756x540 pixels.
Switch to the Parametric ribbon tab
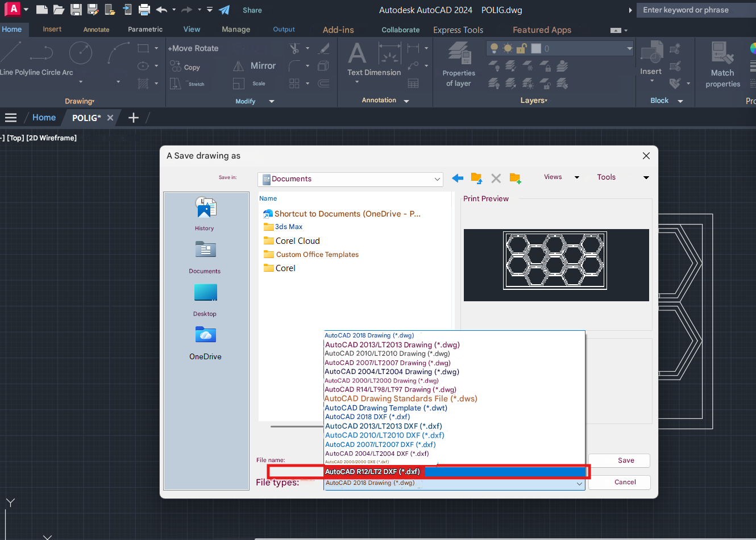145,29
